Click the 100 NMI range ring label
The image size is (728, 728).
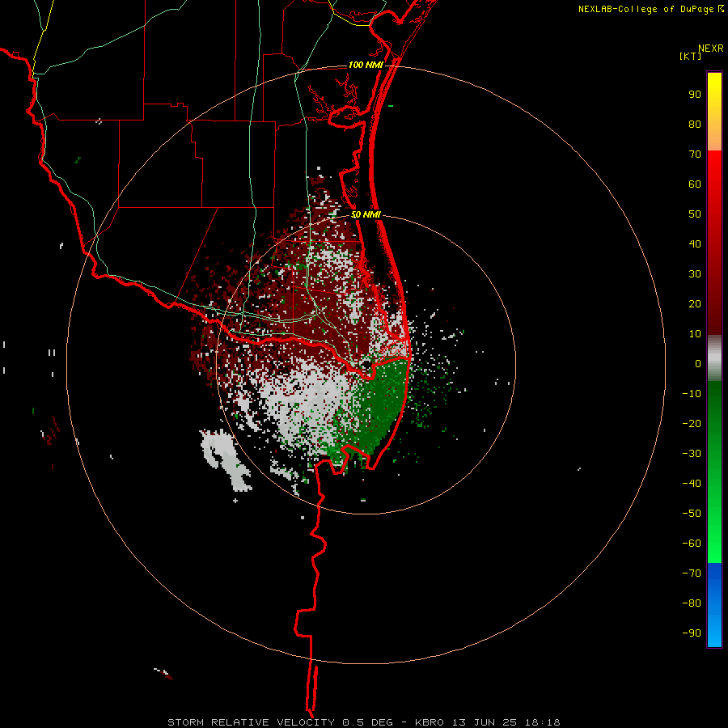(366, 65)
